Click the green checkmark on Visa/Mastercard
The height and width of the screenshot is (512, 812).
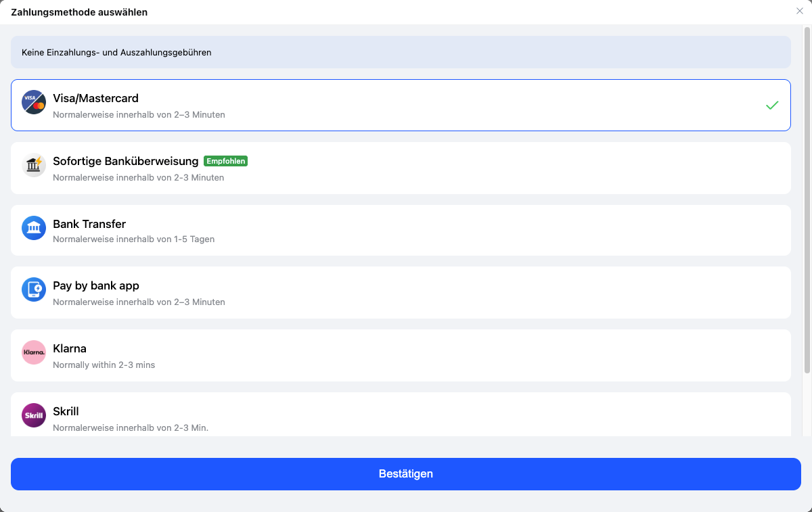tap(772, 106)
